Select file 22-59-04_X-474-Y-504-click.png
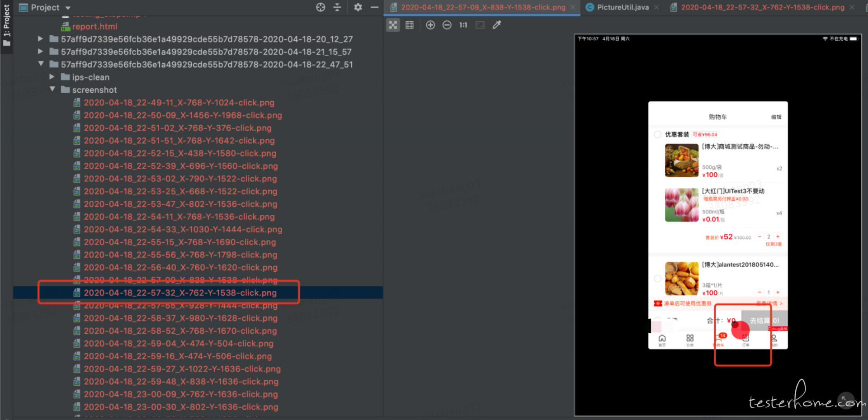Image resolution: width=868 pixels, height=420 pixels. pyautogui.click(x=179, y=343)
